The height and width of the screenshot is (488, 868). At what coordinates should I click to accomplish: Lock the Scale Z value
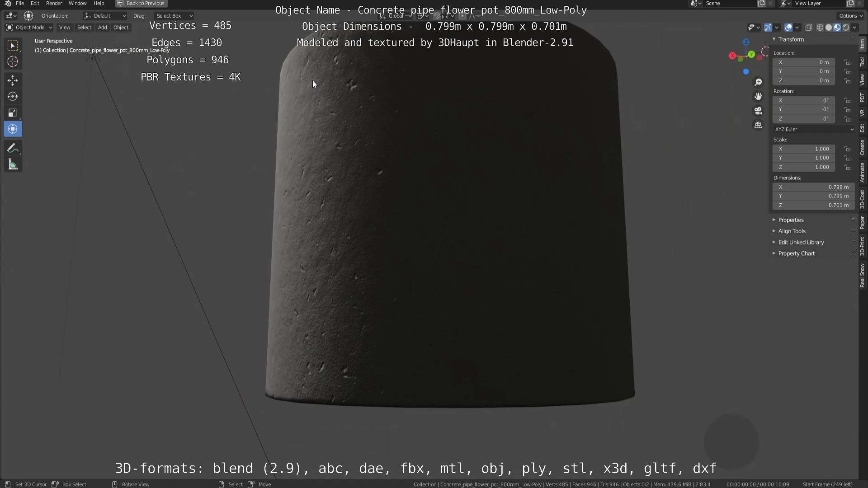tap(848, 167)
